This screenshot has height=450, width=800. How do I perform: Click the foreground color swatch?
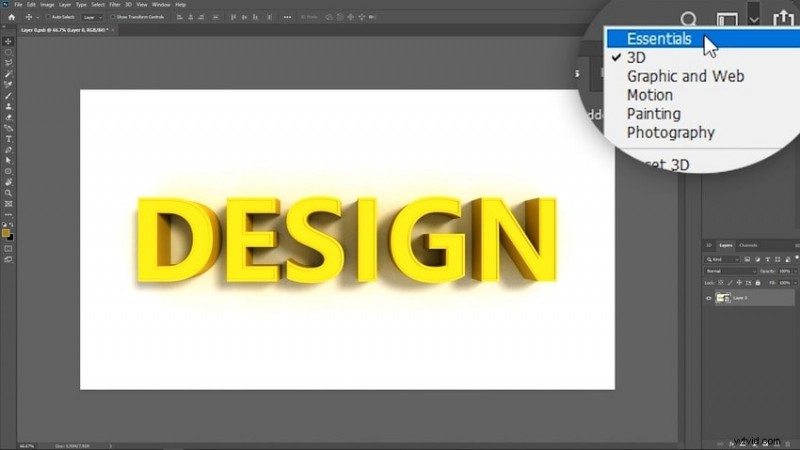(x=6, y=233)
